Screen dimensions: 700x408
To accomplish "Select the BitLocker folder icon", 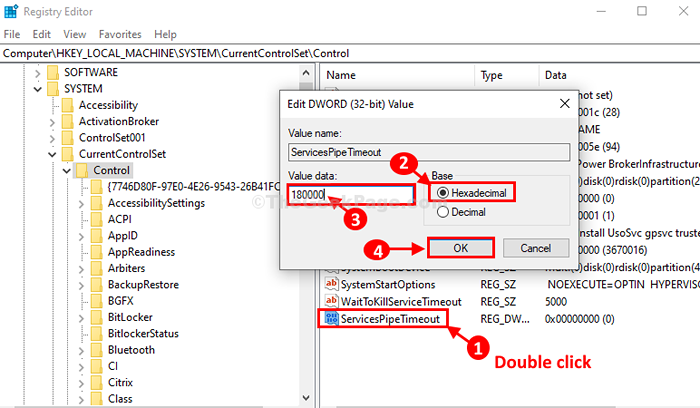I will 96,317.
